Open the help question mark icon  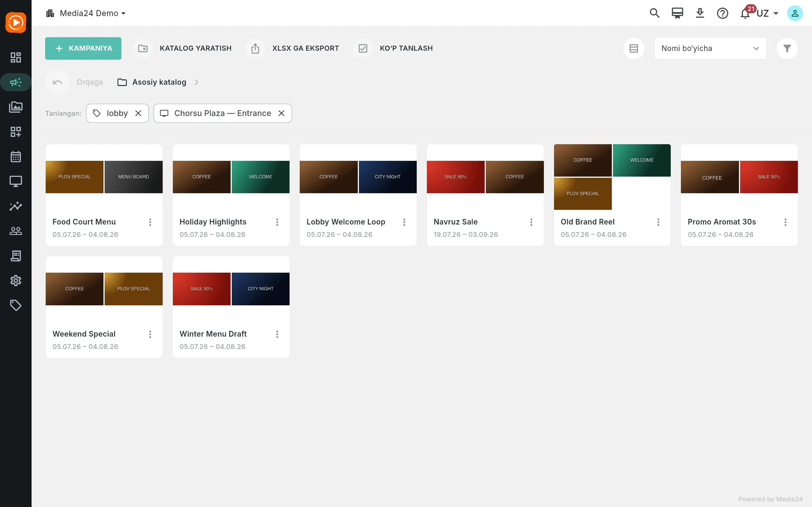tap(722, 14)
